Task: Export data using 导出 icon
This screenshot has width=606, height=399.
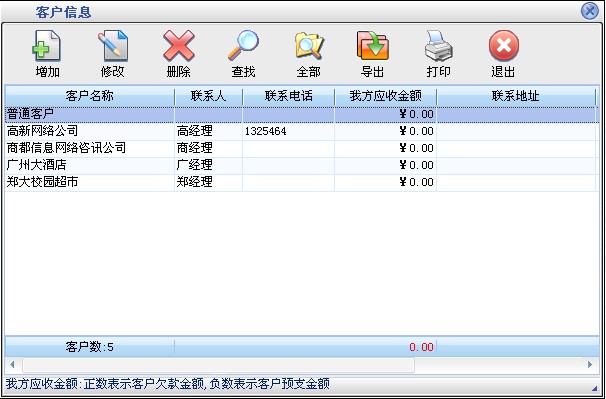Action: click(x=373, y=46)
